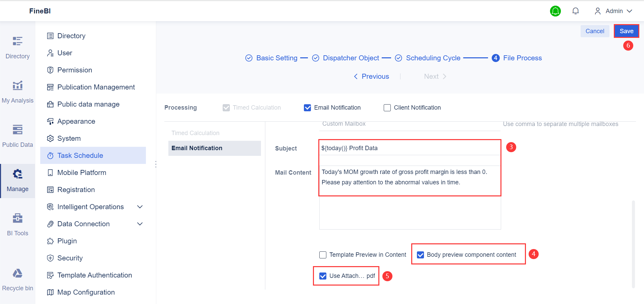644x304 pixels.
Task: Go to the Basic Setting step
Action: (271, 58)
